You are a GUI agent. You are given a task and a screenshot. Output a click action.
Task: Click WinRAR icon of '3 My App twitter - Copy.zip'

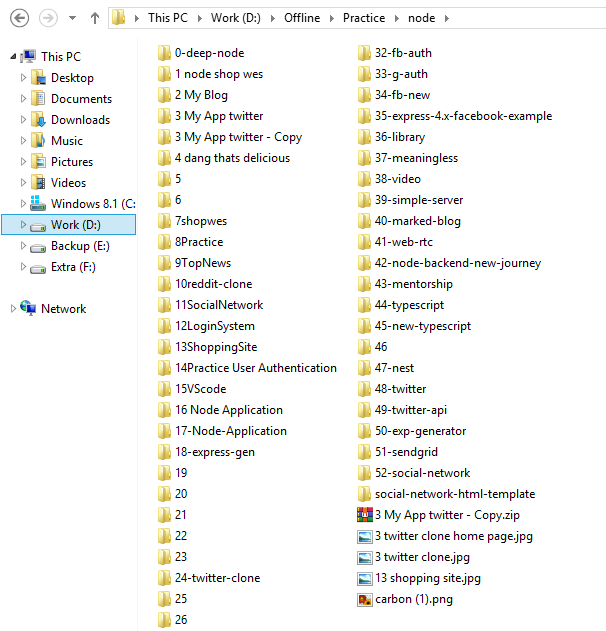click(x=365, y=515)
